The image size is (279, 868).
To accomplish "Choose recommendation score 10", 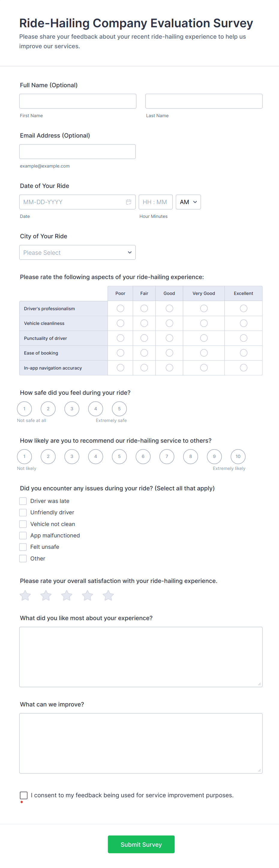I will point(238,456).
